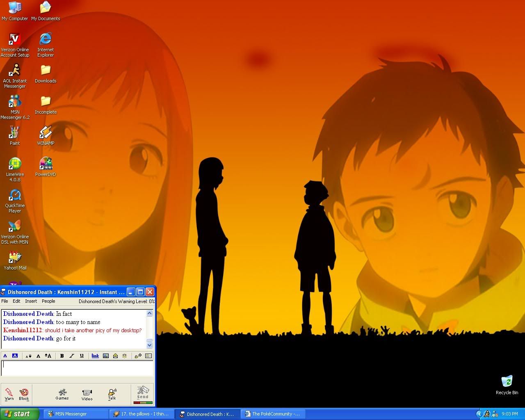Select Verizon Online DSL with MSN icon
Image resolution: width=525 pixels, height=420 pixels.
pyautogui.click(x=15, y=232)
